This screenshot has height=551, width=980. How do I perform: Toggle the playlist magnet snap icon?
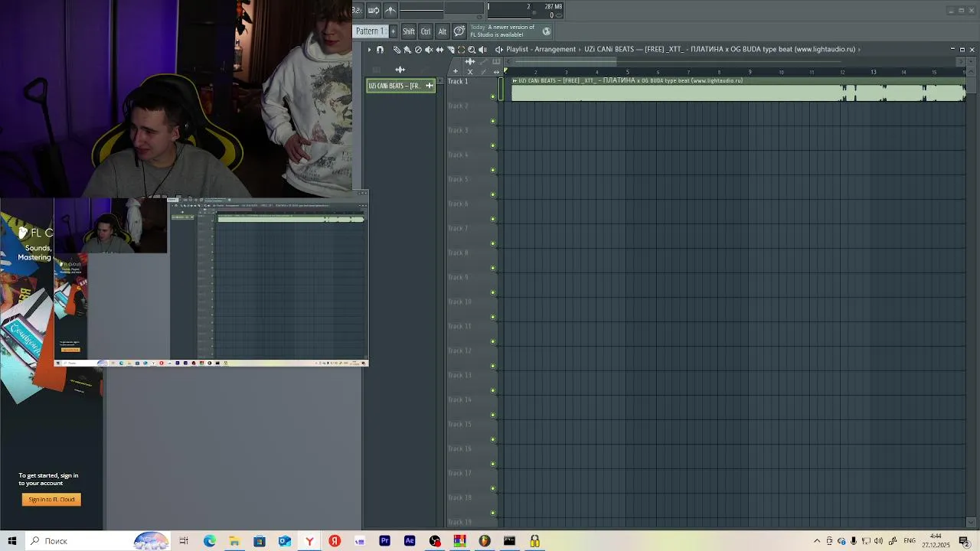(x=380, y=50)
